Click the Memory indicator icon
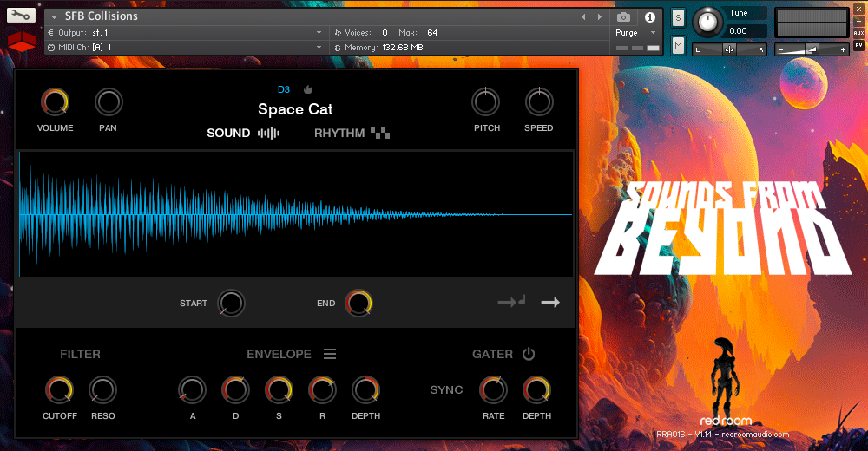The image size is (868, 451). [x=338, y=48]
